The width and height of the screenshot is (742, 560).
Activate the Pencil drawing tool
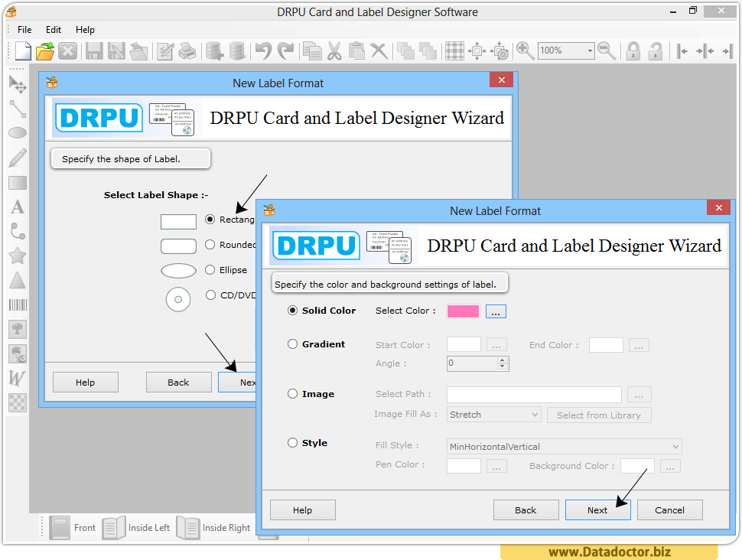point(17,157)
